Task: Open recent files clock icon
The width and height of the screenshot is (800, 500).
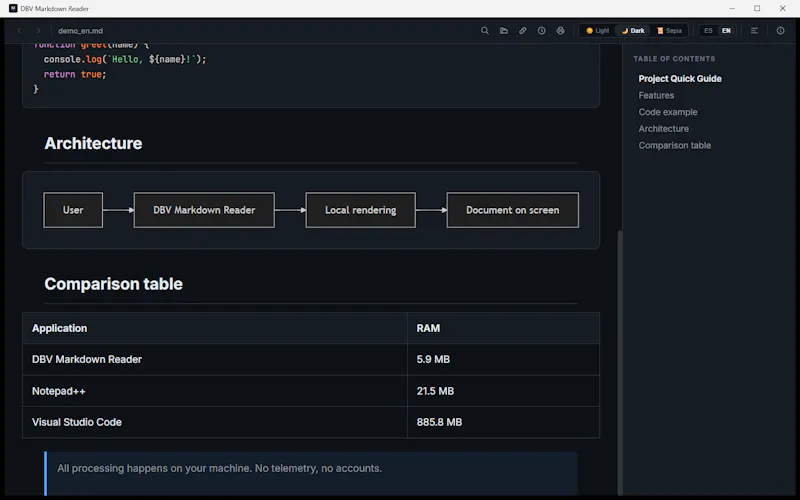Action: (x=541, y=31)
